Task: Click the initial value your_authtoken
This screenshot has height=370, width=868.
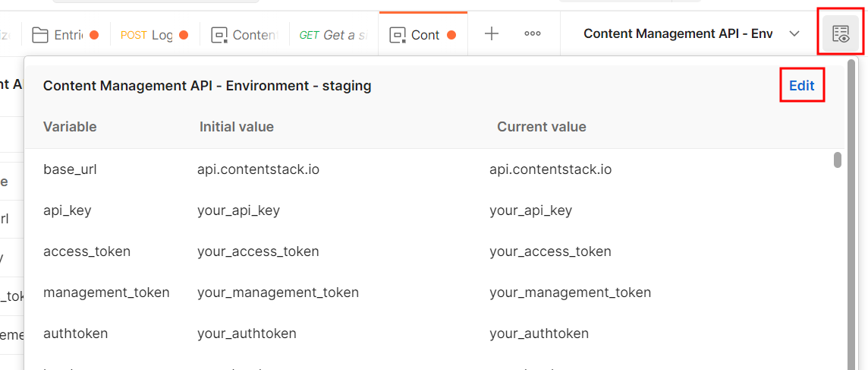Action: (x=247, y=334)
